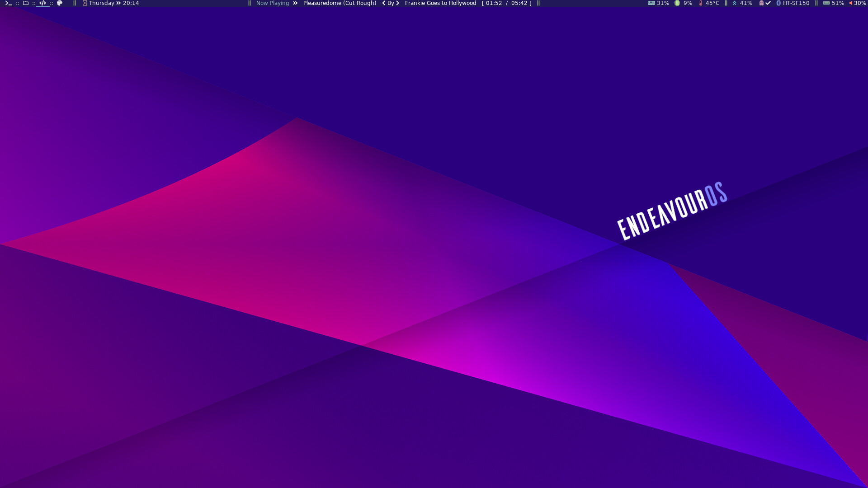
Task: Switch to the underlined active workspace
Action: 42,3
